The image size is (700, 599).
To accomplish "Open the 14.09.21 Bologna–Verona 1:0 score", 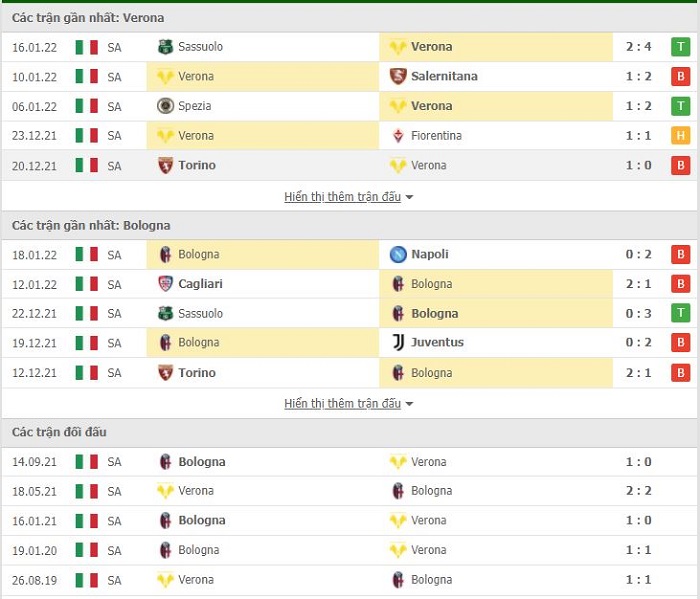I will pyautogui.click(x=638, y=462).
